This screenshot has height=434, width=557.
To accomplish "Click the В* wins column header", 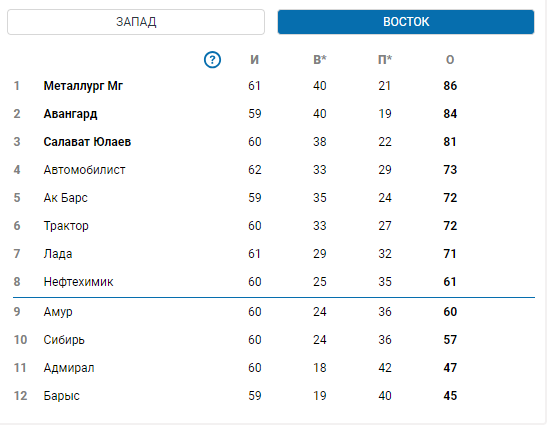I will coord(320,60).
